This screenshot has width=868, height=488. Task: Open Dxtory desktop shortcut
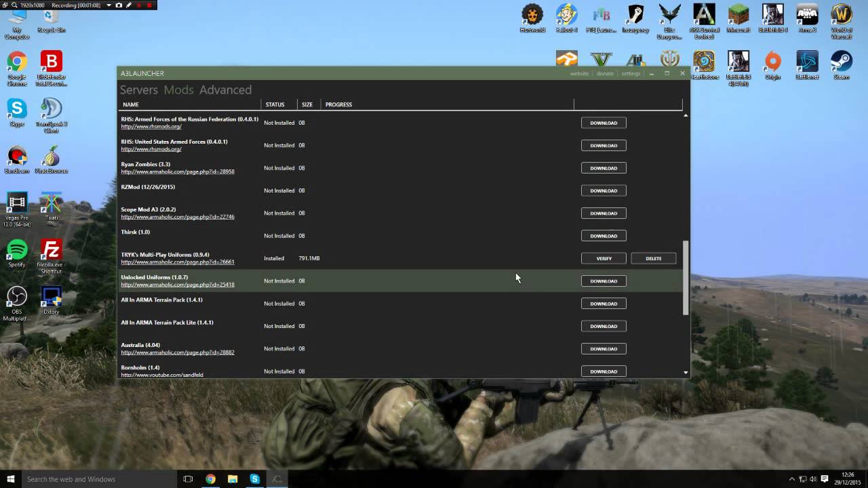[51, 300]
